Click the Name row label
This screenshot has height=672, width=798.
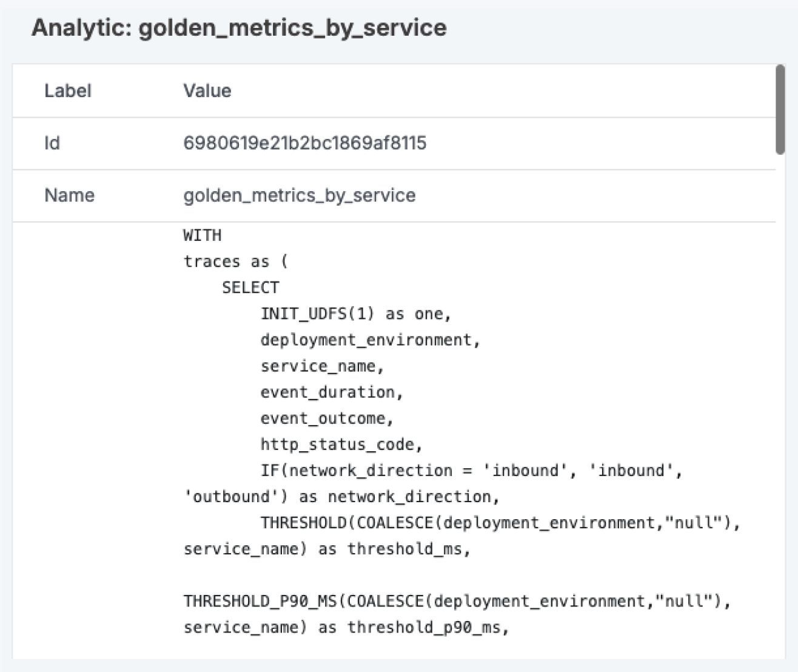click(70, 195)
